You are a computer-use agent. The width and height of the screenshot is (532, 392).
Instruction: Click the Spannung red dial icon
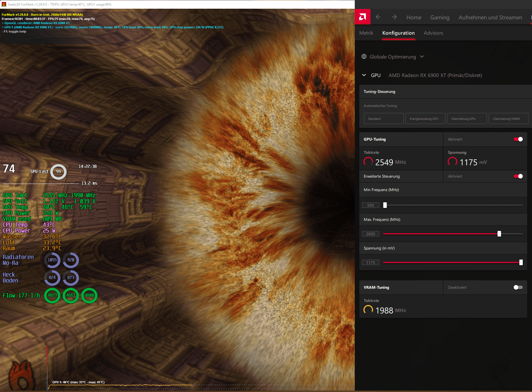pyautogui.click(x=453, y=162)
